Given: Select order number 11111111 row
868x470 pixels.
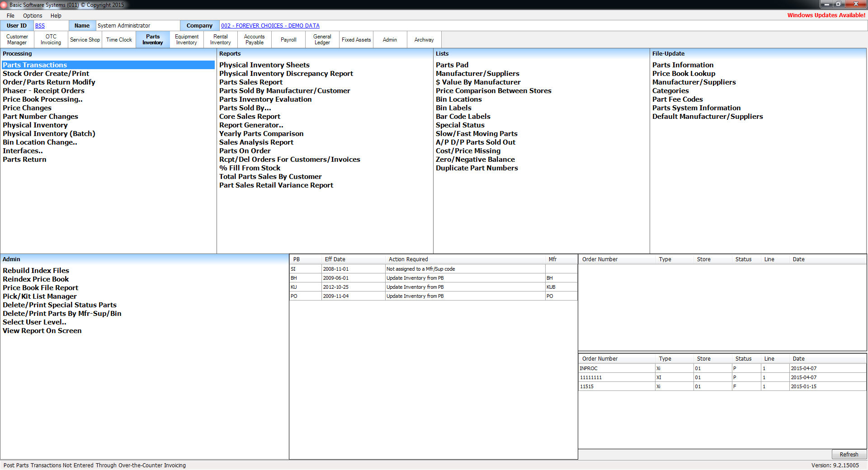Looking at the screenshot, I should [x=722, y=377].
